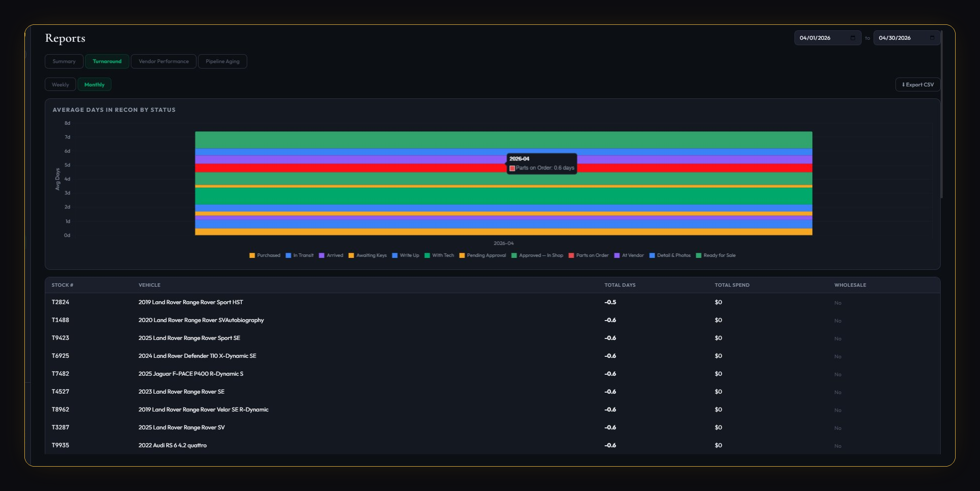
Task: Select the Monthly view toggle
Action: (x=95, y=84)
